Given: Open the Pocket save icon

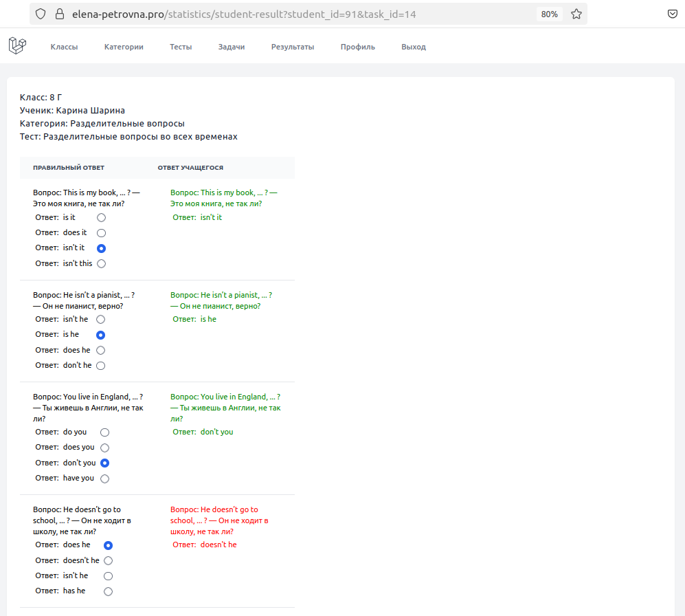Looking at the screenshot, I should (673, 14).
